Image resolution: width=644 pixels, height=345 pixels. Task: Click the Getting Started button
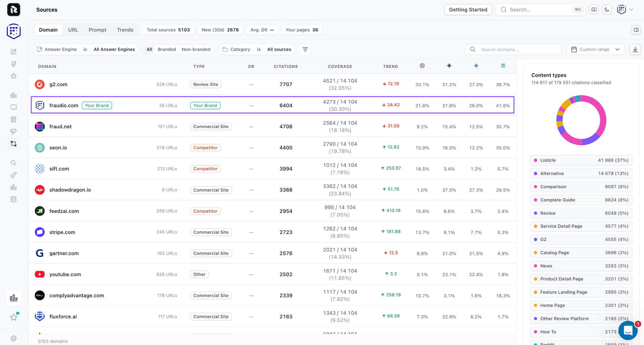click(x=468, y=10)
